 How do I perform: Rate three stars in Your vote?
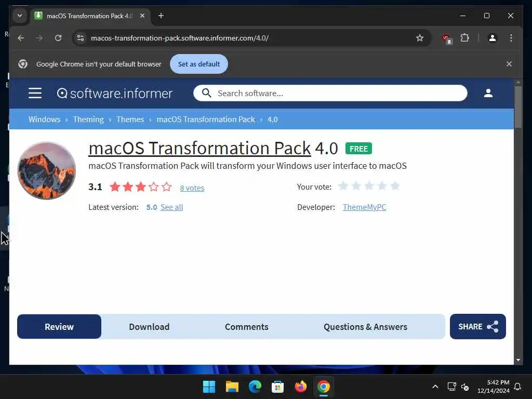tap(369, 186)
